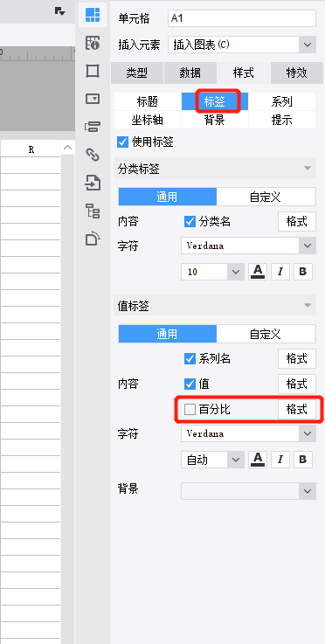The width and height of the screenshot is (325, 644).
Task: Open the 插入元素 dropdown
Action: pos(242,45)
